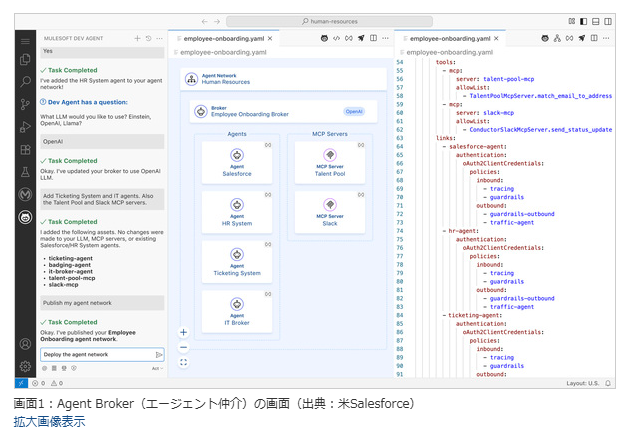Open the remote window status bar icon
Viewport: 638px width, 430px height.
(21, 383)
